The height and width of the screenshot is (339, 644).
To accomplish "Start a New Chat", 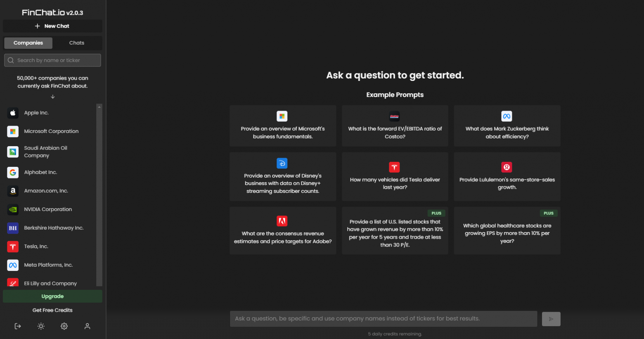I will point(52,26).
